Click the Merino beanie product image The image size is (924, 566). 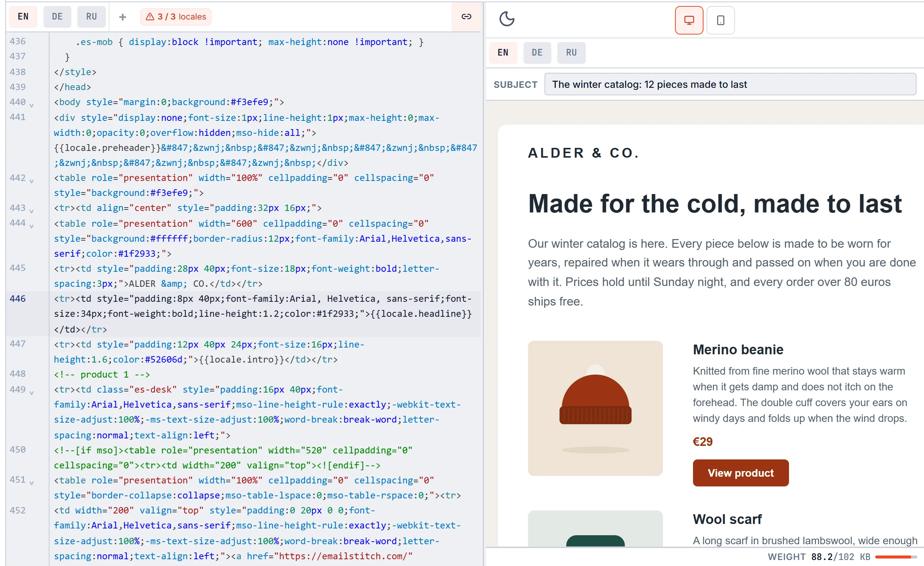coord(595,408)
